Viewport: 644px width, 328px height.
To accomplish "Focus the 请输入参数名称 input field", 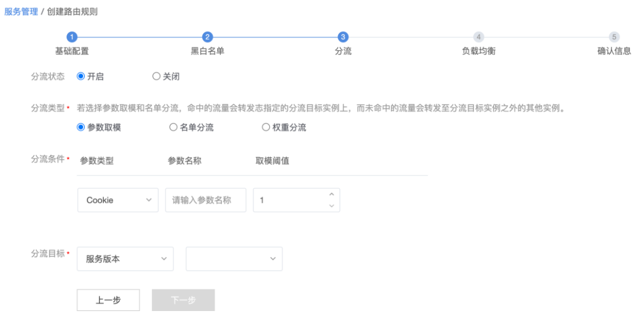I will [206, 200].
